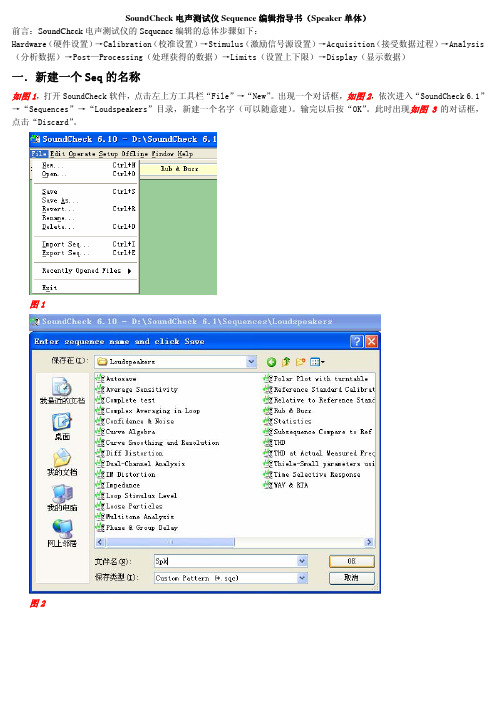Open Network Places icon in sidebar

pyautogui.click(x=62, y=533)
